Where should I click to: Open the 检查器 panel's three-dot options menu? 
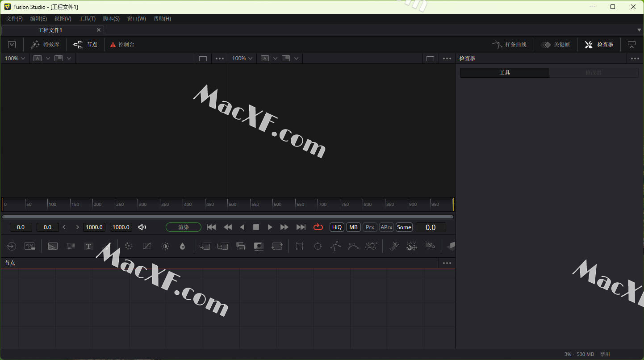[635, 59]
